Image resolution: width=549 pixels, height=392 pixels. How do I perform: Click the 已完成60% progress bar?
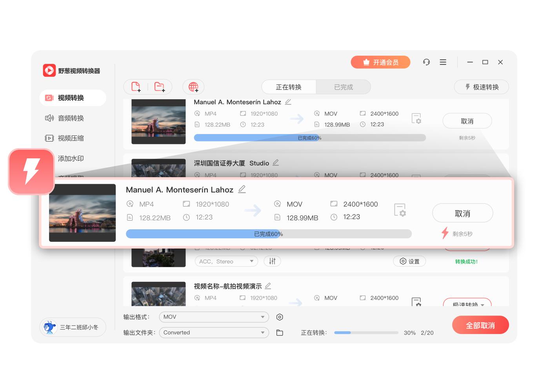pyautogui.click(x=268, y=234)
